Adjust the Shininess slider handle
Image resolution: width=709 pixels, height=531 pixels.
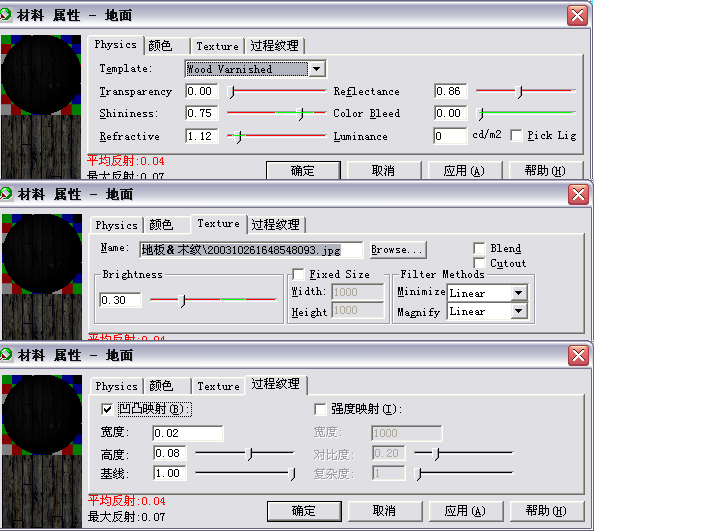(x=301, y=114)
